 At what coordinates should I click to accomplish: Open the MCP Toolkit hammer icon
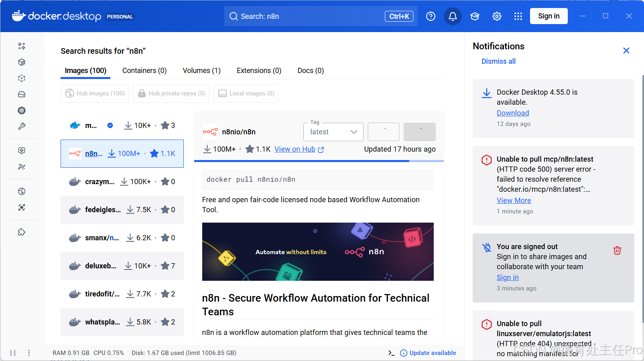[x=22, y=167]
